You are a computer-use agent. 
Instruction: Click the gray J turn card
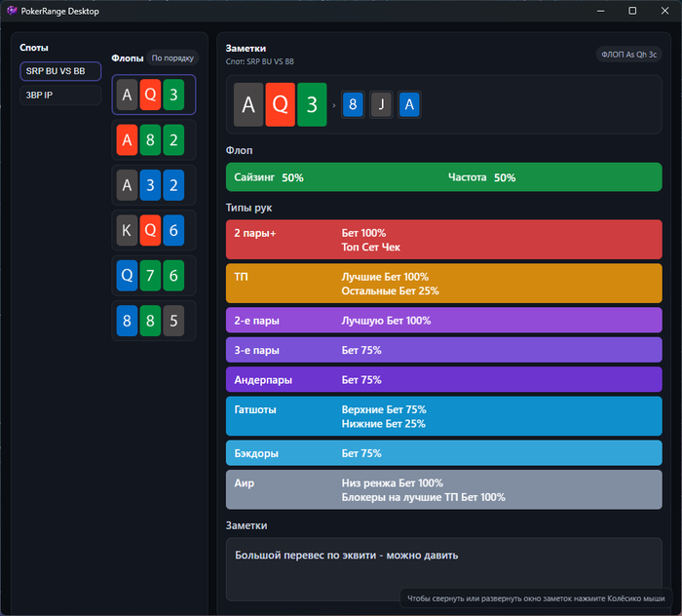coord(382,105)
